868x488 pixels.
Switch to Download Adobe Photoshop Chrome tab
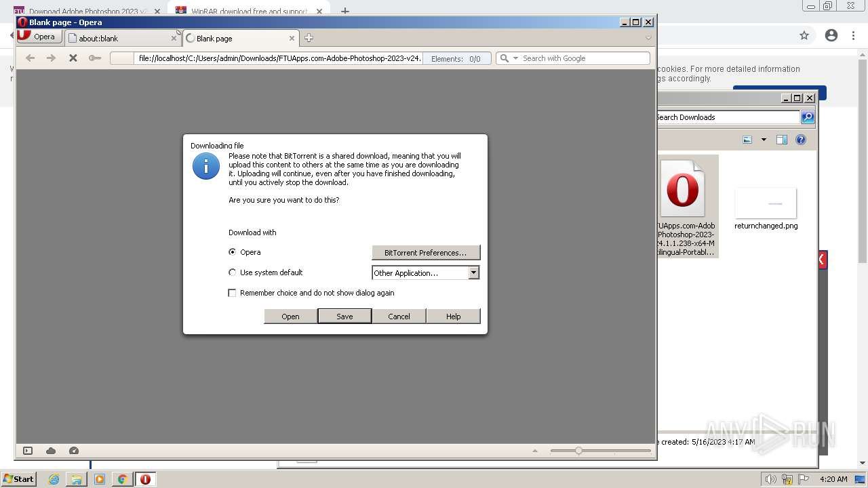(x=87, y=12)
